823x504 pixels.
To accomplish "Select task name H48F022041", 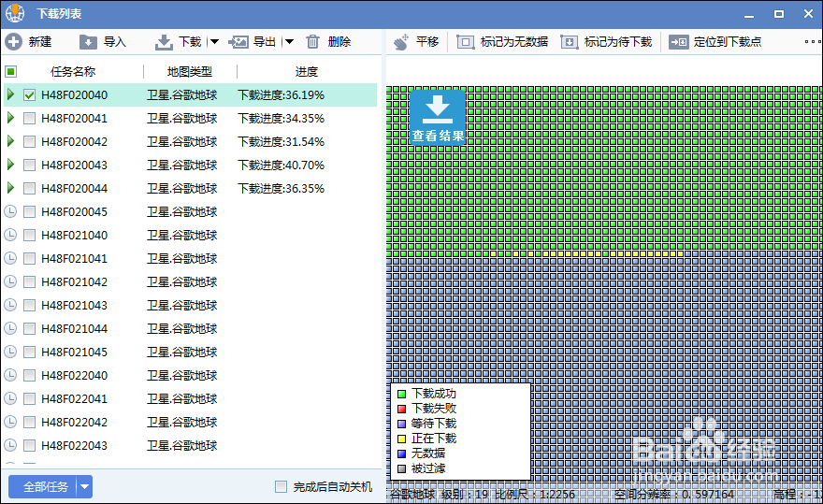I will [x=75, y=398].
